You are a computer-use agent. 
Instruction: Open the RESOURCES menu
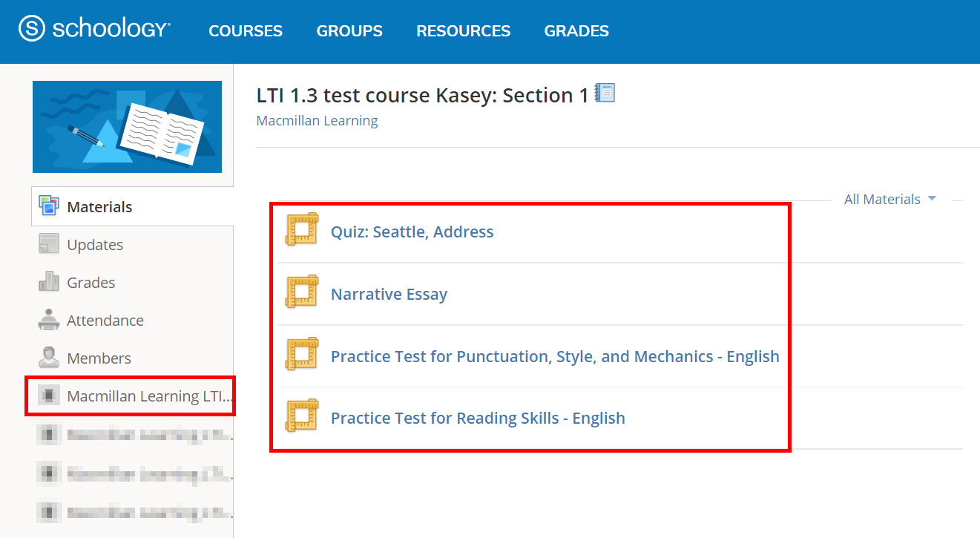pyautogui.click(x=463, y=30)
